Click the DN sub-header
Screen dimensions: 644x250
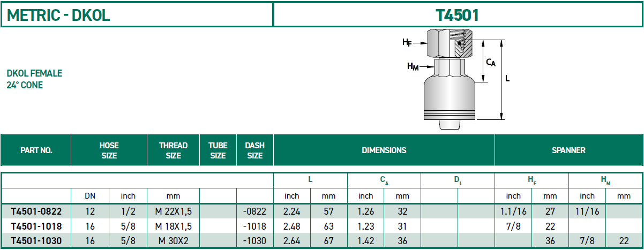89,196
